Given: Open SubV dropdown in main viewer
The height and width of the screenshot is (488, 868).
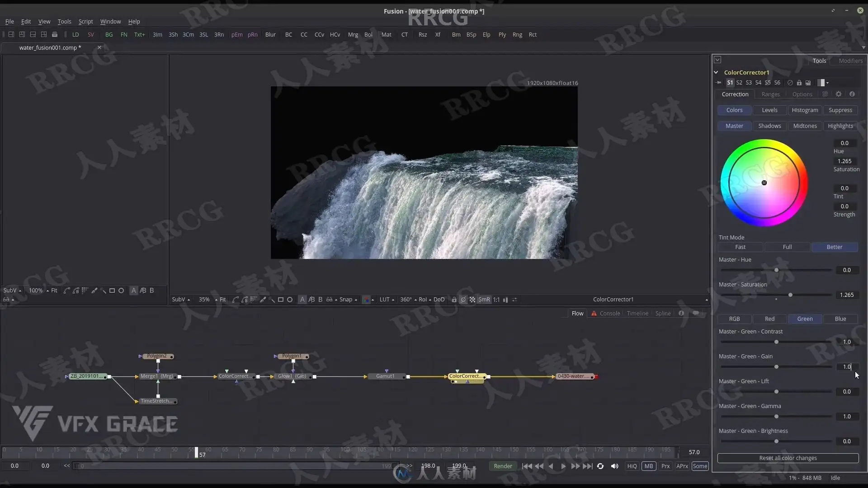Looking at the screenshot, I should (x=181, y=300).
